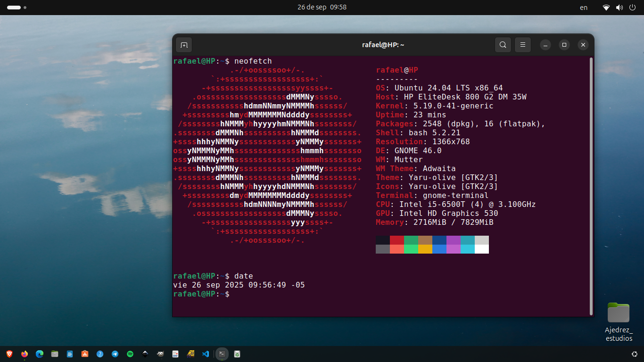This screenshot has width=644, height=362.
Task: Open system menu via power icon
Action: coord(632,8)
